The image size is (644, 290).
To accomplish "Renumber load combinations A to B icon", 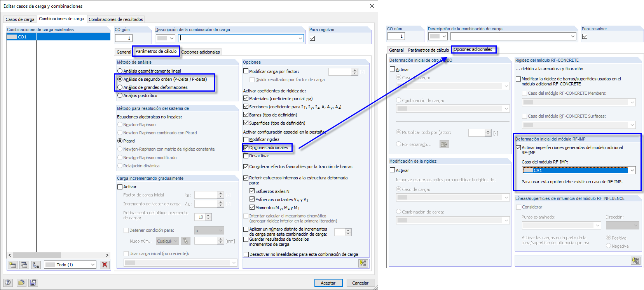I will point(36,265).
